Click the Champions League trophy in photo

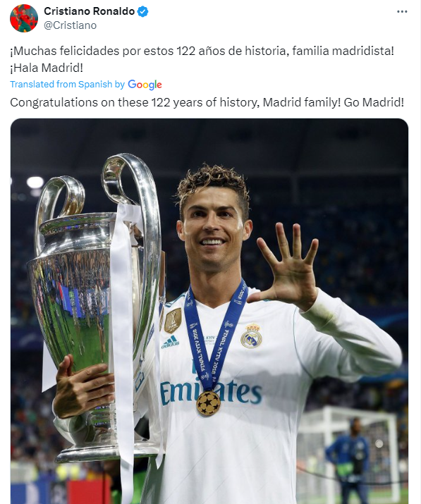coord(95,305)
